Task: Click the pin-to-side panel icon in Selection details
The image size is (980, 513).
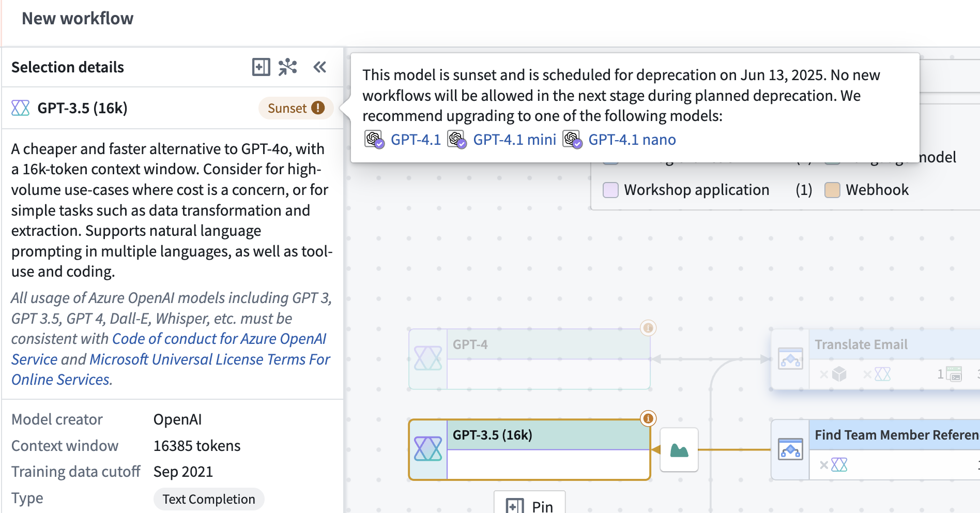Action: [261, 67]
